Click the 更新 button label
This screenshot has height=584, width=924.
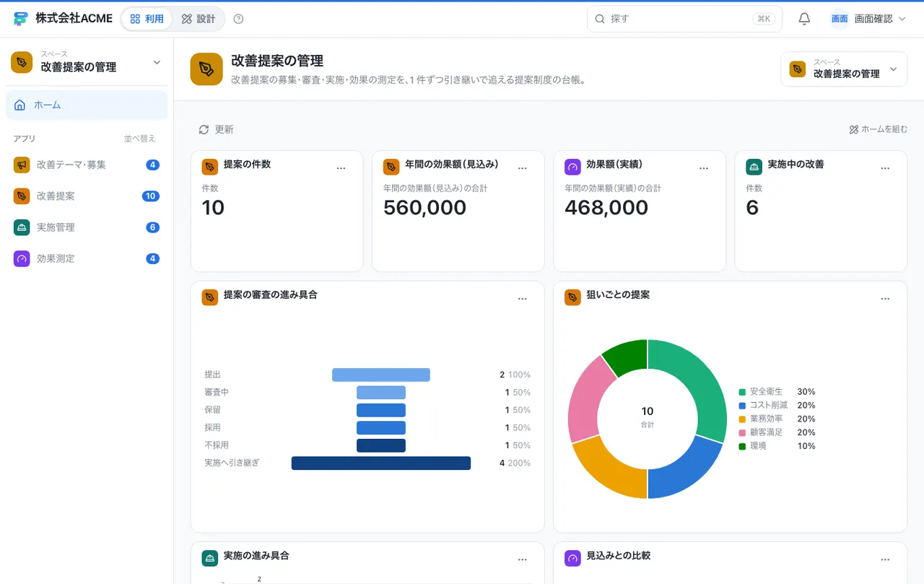click(x=224, y=129)
